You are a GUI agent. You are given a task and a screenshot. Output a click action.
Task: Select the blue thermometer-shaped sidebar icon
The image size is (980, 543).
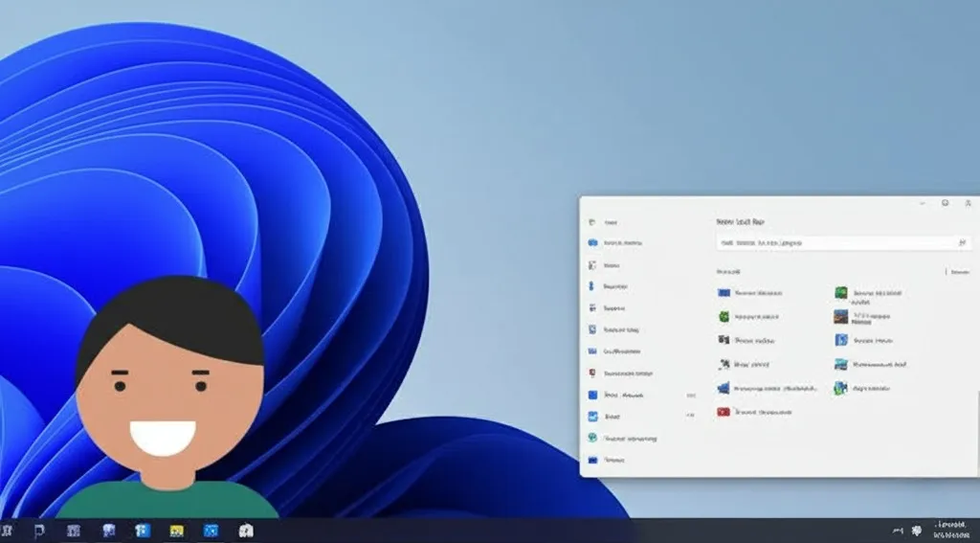point(592,286)
